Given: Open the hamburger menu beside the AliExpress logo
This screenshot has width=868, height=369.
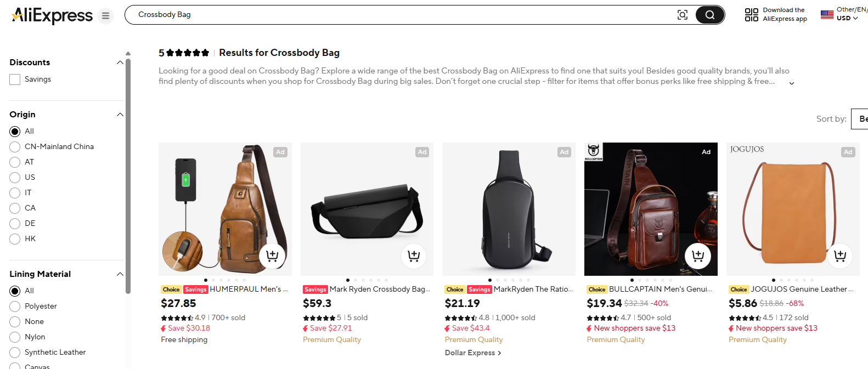Looking at the screenshot, I should click(105, 15).
